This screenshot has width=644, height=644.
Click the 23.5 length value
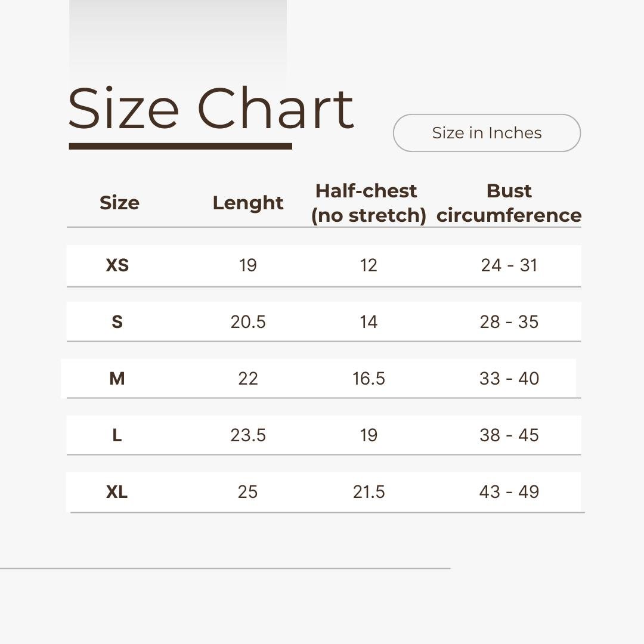(x=248, y=435)
